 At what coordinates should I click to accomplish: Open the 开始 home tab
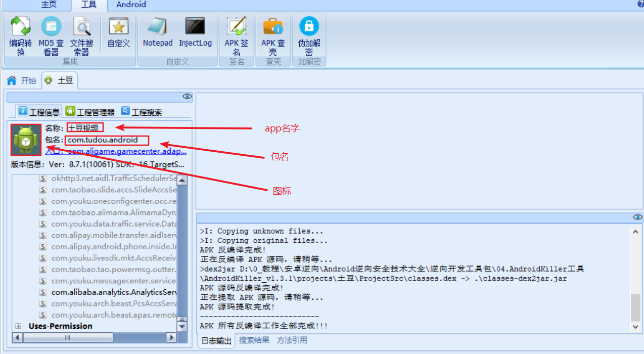pos(22,80)
